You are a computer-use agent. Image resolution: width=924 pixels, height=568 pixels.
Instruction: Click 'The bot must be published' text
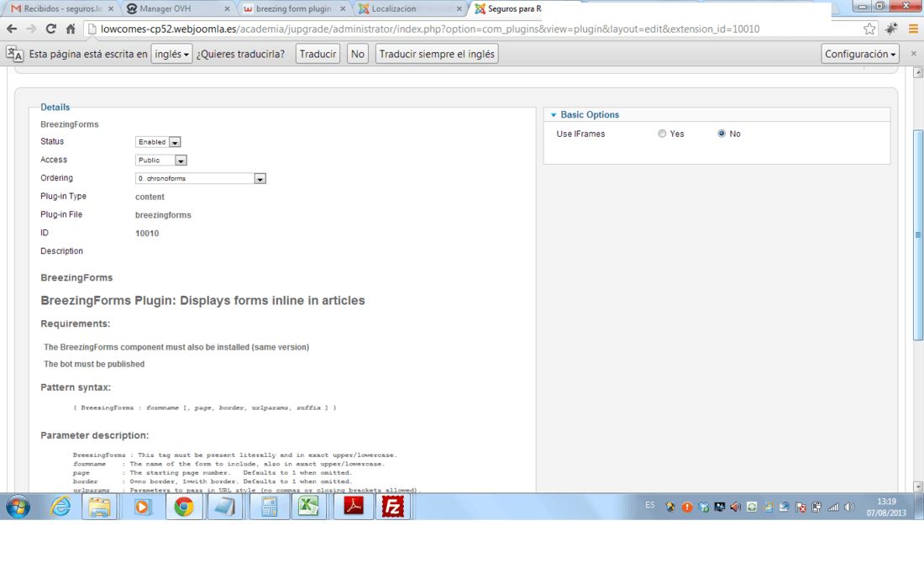tap(94, 364)
